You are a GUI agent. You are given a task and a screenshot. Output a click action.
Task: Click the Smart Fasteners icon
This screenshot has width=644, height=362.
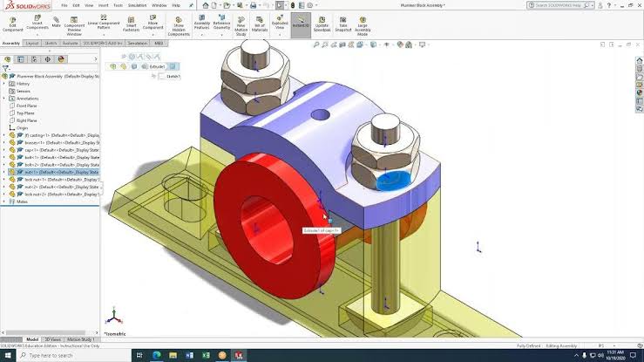click(x=132, y=22)
